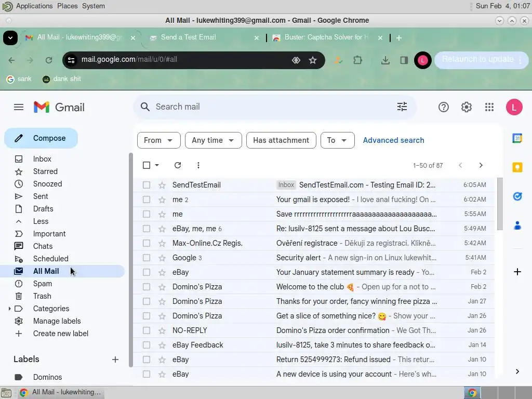Open the More options three-dot menu above mail list
Screen dimensions: 532x399
tap(198, 165)
